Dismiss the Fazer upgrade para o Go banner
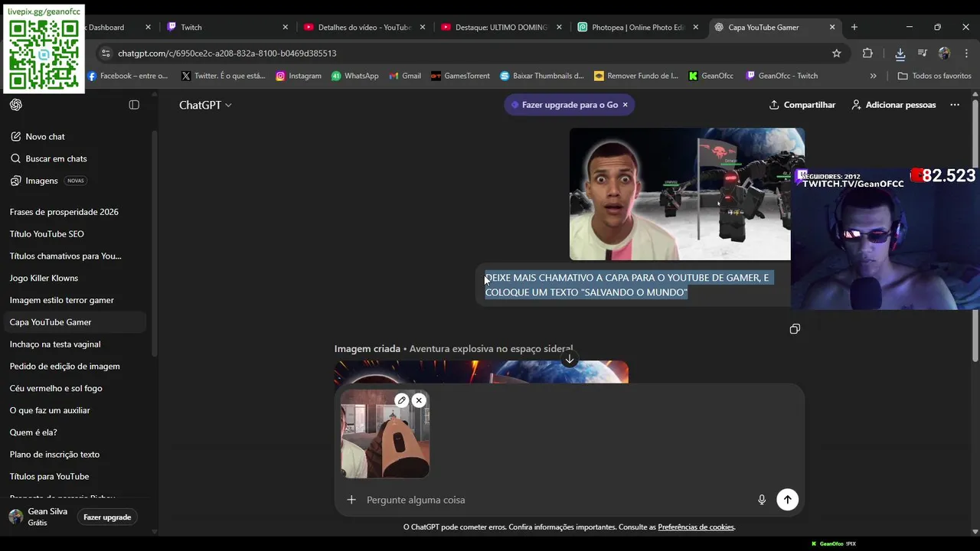 tap(625, 105)
